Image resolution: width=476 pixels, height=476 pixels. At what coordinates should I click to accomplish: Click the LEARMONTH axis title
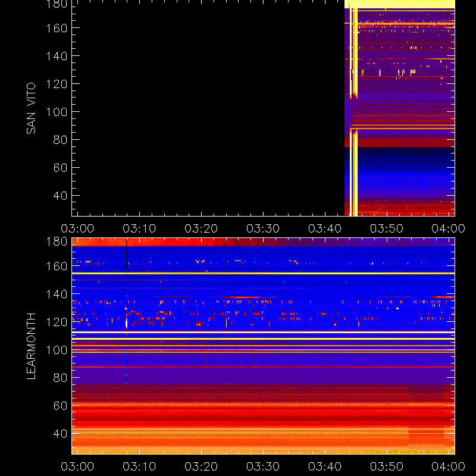point(31,346)
